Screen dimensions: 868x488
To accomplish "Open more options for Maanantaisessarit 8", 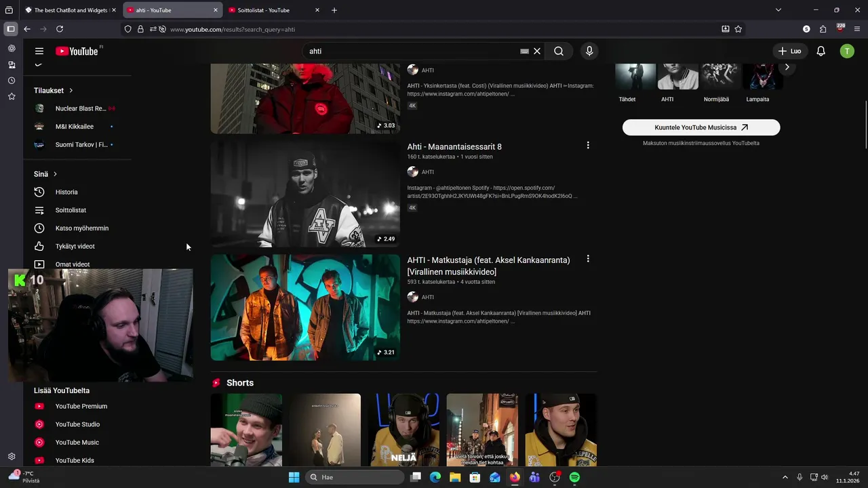I will (x=588, y=145).
